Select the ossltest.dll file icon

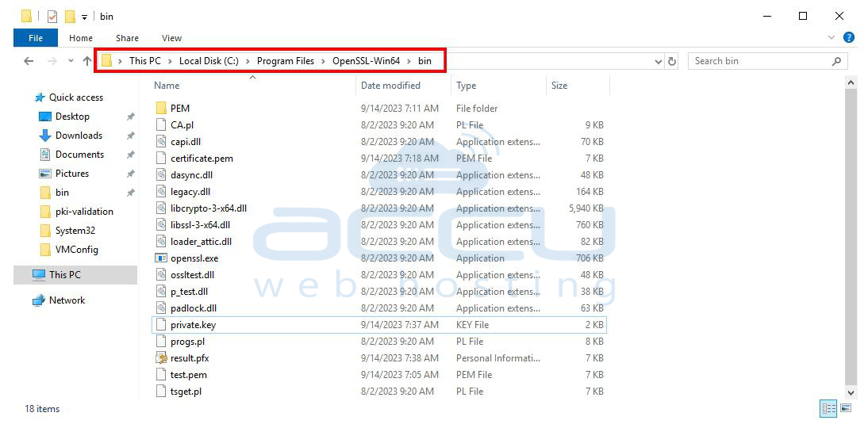(161, 274)
